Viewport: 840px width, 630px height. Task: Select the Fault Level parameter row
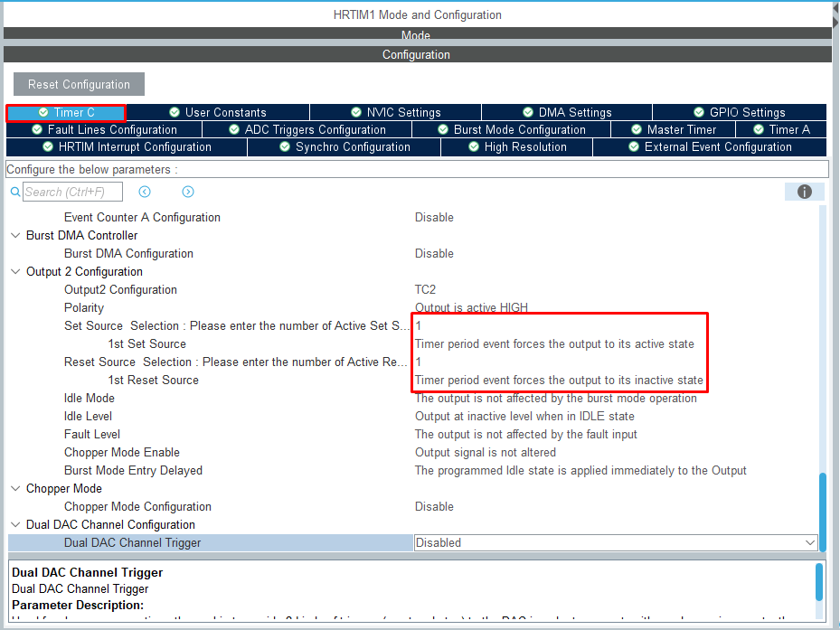pos(412,435)
